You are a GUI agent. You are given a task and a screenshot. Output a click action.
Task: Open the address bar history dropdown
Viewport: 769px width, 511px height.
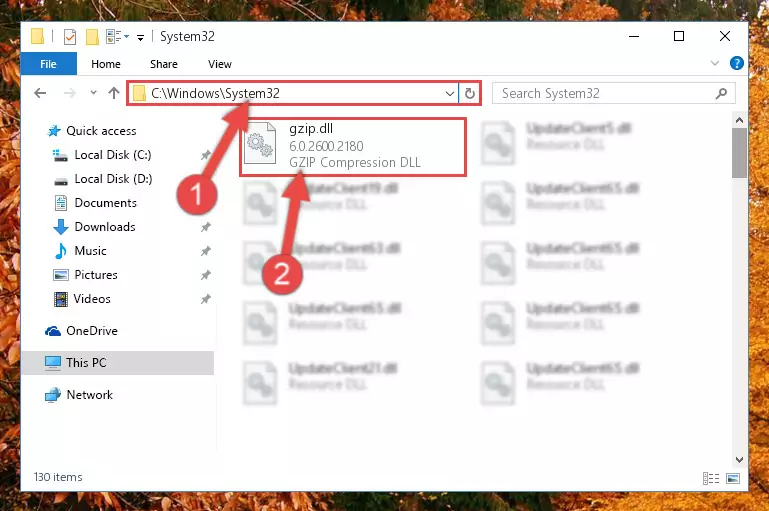[449, 93]
